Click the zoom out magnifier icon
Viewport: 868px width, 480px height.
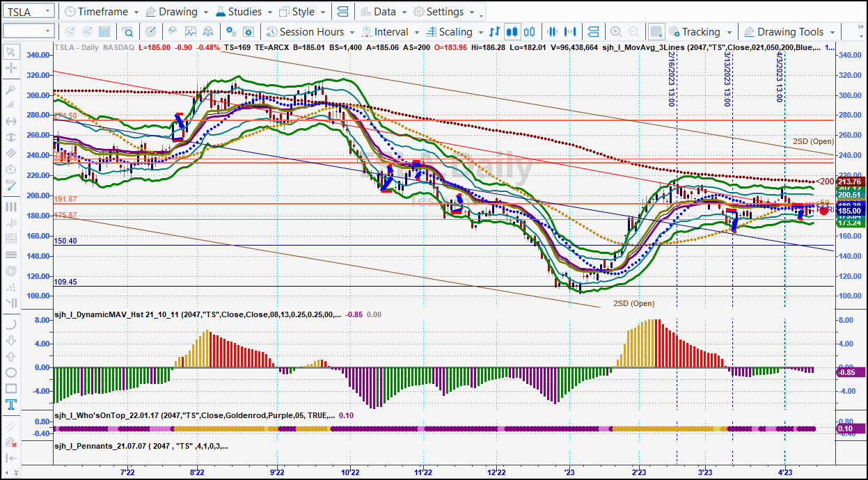point(633,31)
